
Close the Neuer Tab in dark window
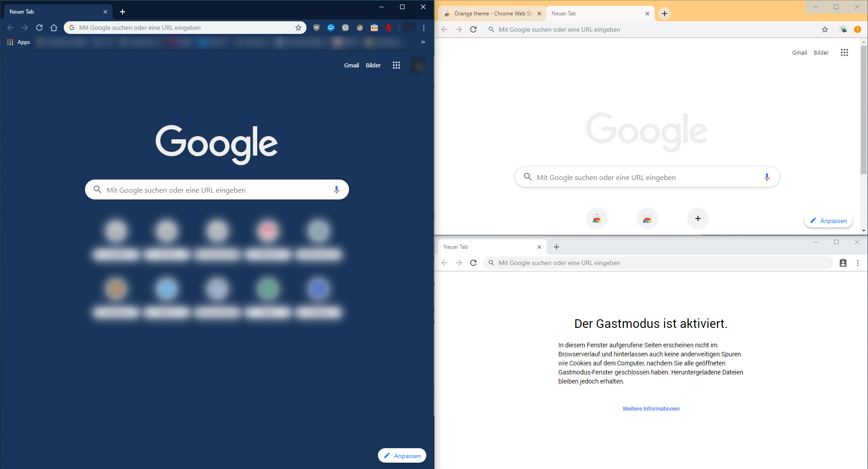(x=105, y=12)
